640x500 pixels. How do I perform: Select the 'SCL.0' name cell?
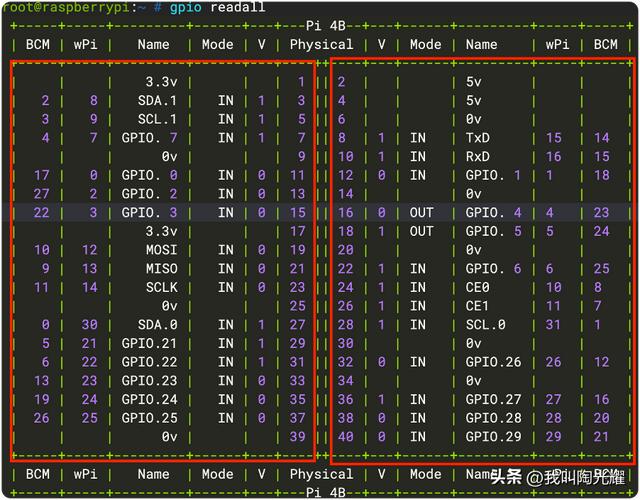(485, 325)
